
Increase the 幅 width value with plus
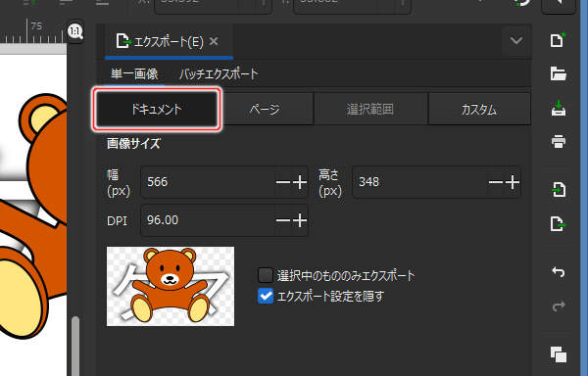300,182
